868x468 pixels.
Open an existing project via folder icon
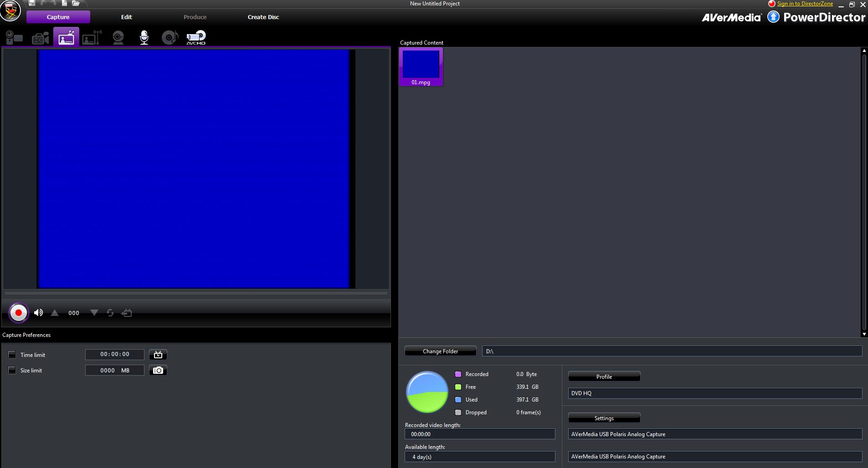pyautogui.click(x=76, y=3)
